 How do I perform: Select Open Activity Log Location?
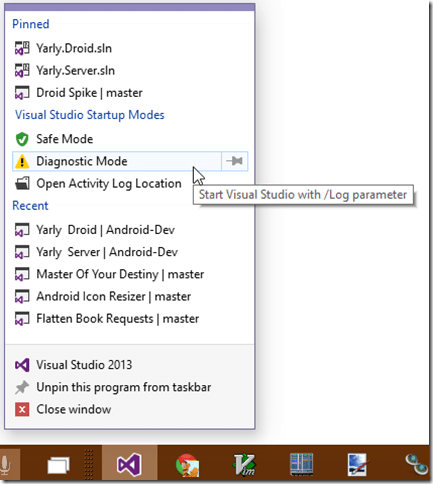(130, 184)
